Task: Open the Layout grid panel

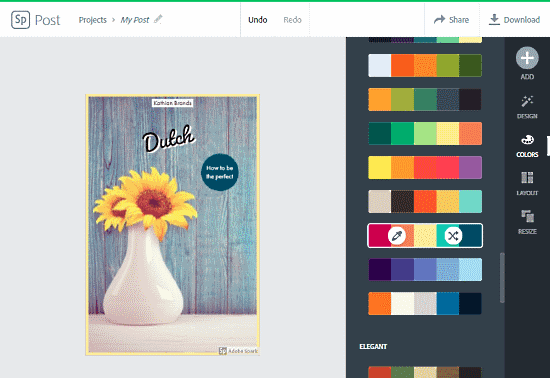Action: (x=527, y=183)
